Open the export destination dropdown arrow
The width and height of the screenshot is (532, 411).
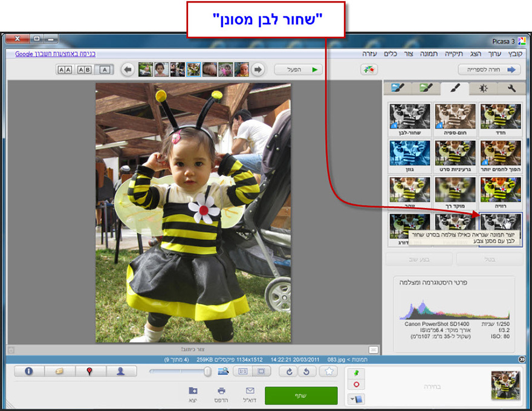(x=352, y=399)
